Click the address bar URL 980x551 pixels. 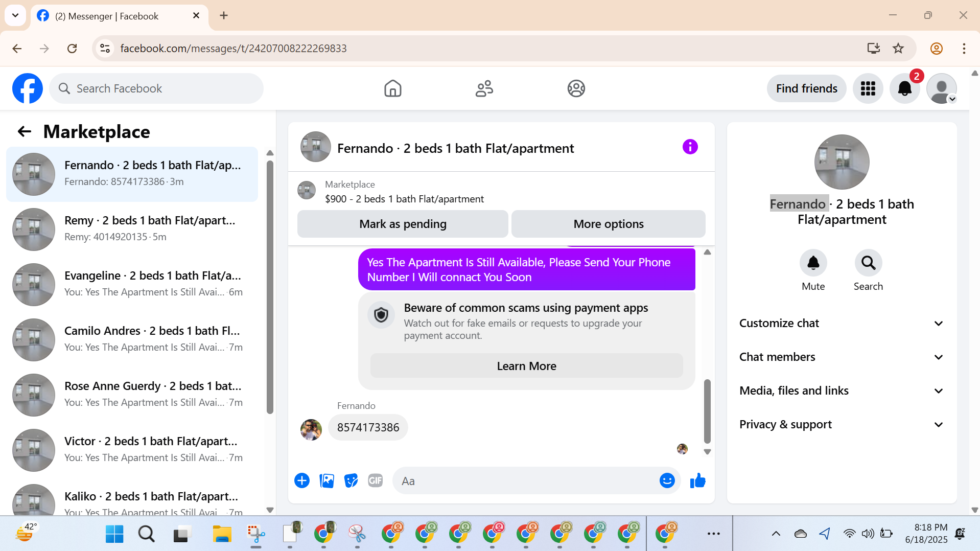(x=233, y=49)
